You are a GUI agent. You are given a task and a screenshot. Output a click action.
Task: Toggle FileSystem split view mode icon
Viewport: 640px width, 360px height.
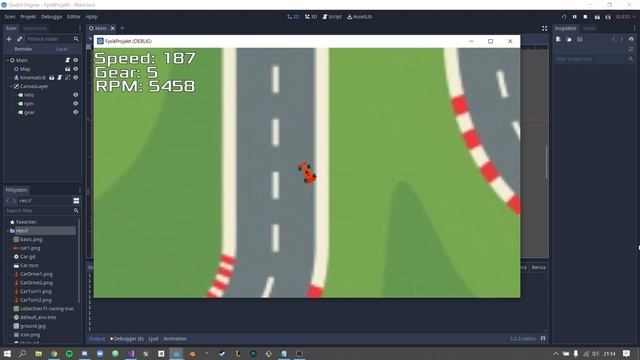76,201
